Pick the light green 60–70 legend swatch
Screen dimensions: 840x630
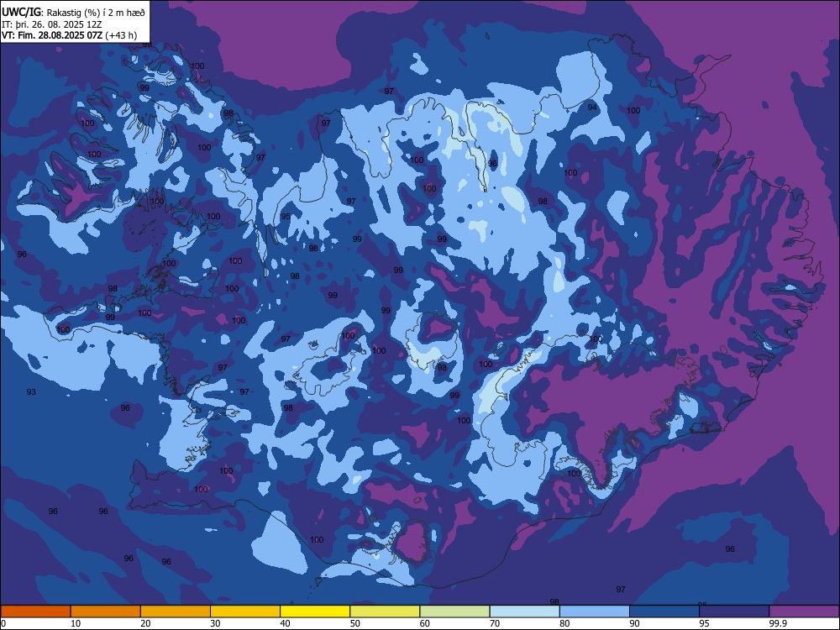point(454,612)
